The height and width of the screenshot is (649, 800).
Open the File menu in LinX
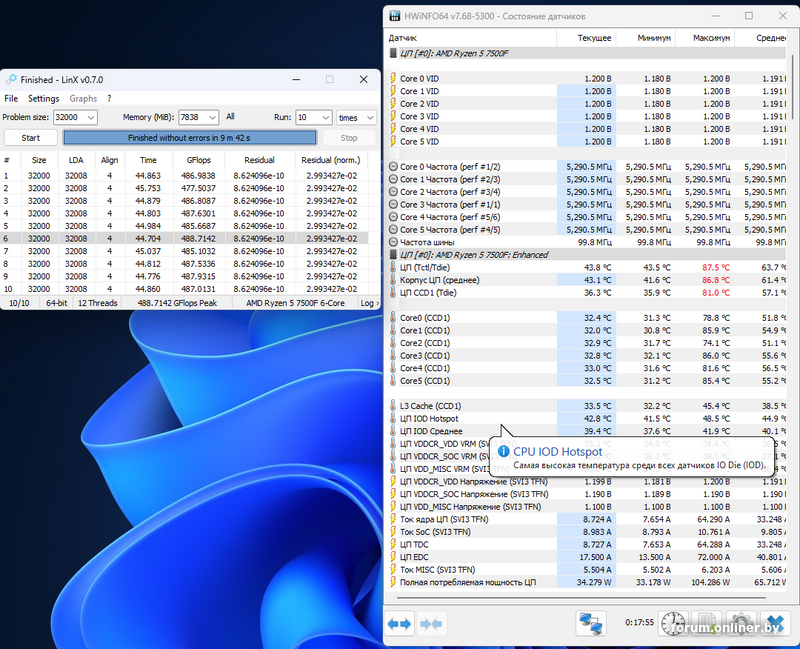(x=11, y=99)
